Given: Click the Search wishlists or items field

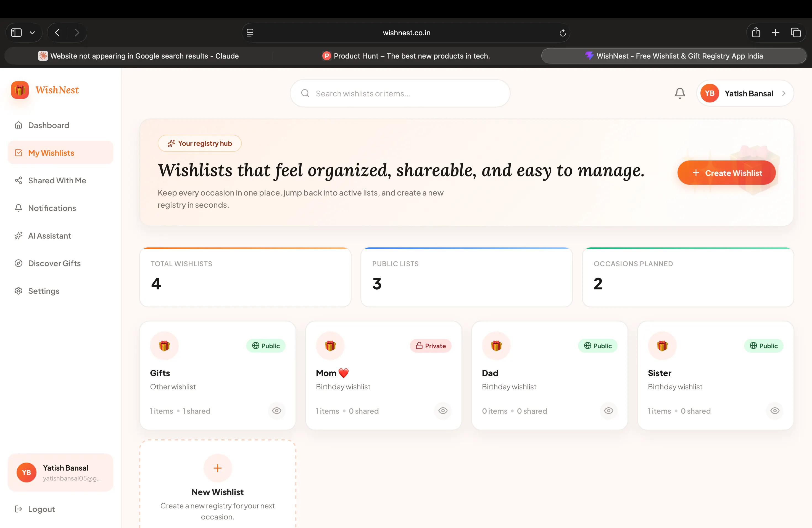Looking at the screenshot, I should pos(400,93).
